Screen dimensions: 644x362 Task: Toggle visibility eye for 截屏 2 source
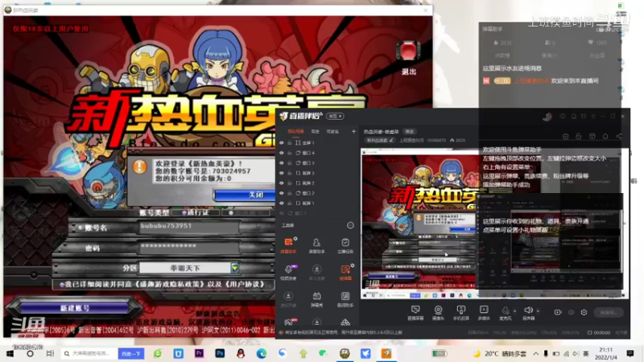281,183
